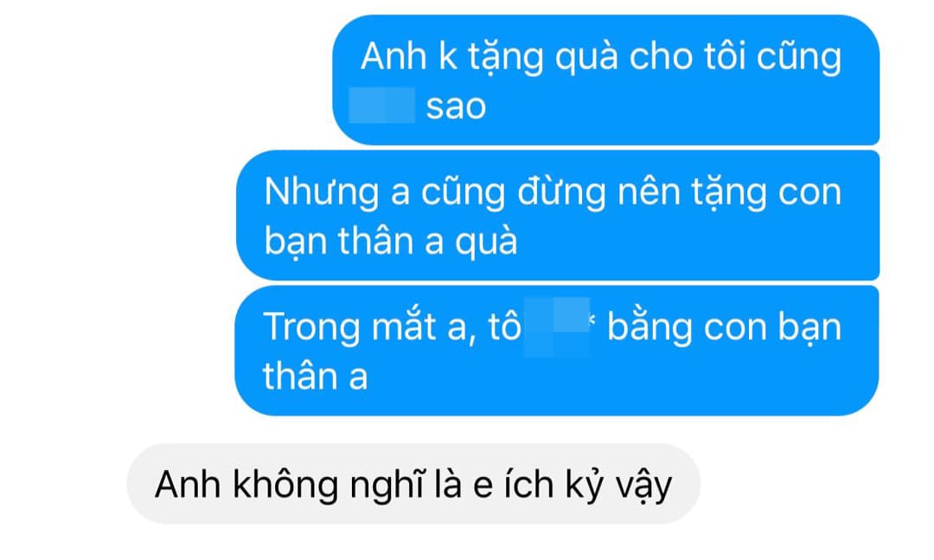Click the word 'sao' in the first message
Viewport: 934px width, 560px height.
click(457, 107)
